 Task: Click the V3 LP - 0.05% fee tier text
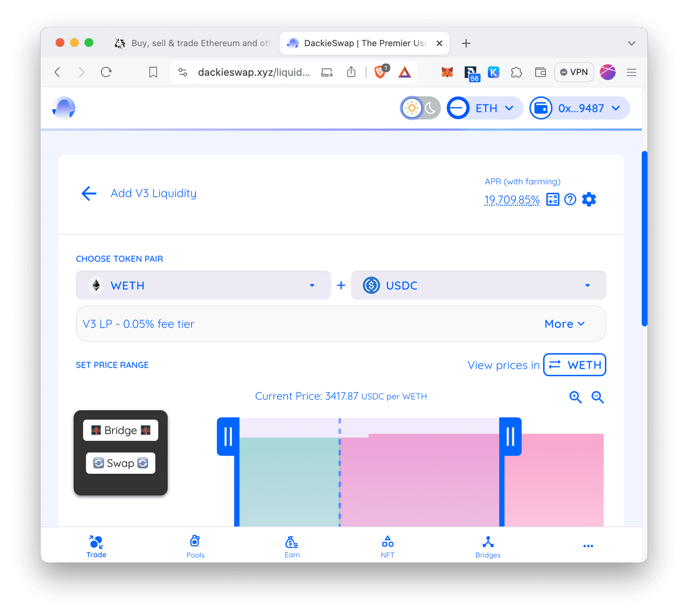(139, 324)
